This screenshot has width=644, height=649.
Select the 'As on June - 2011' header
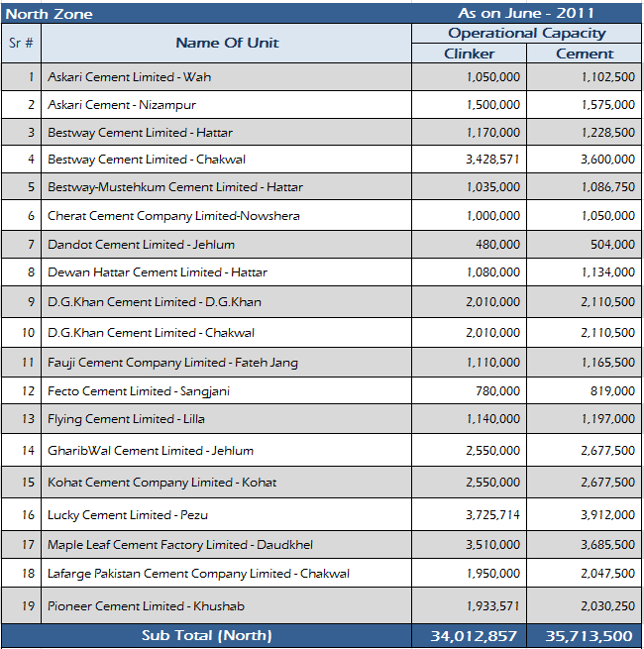(525, 13)
